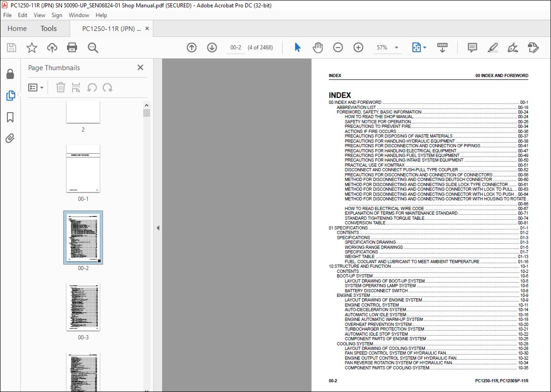
Task: Open the Attachments paperclip panel
Action: 10,138
